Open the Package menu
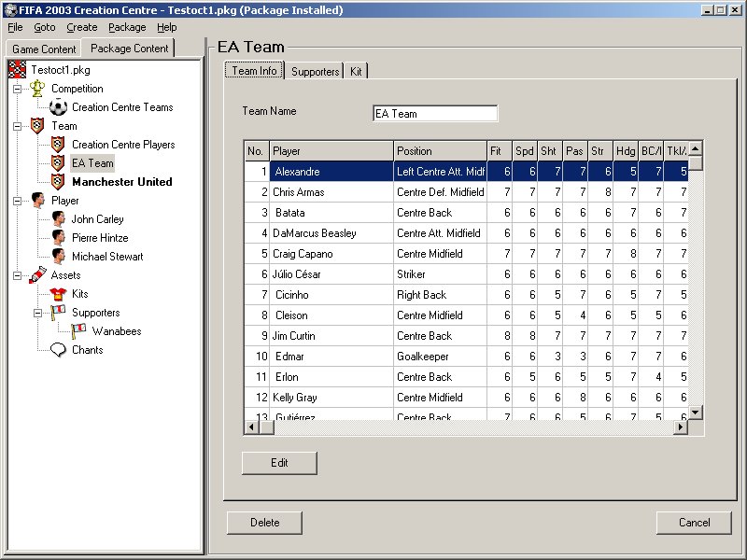Viewport: 747px width, 560px height. [x=127, y=27]
